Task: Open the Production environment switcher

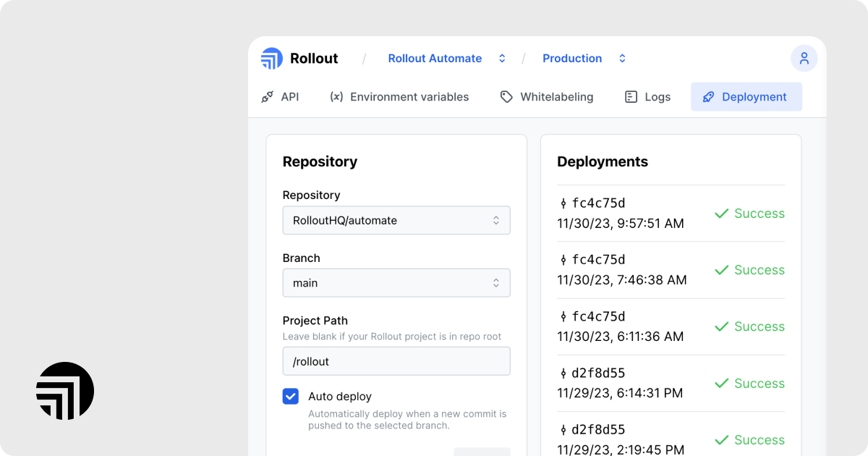Action: coord(584,59)
